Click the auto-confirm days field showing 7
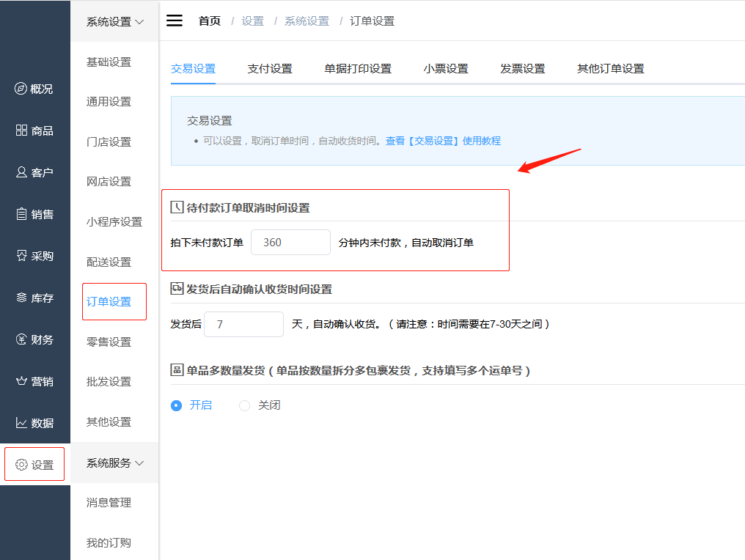This screenshot has height=560, width=745. pos(243,324)
